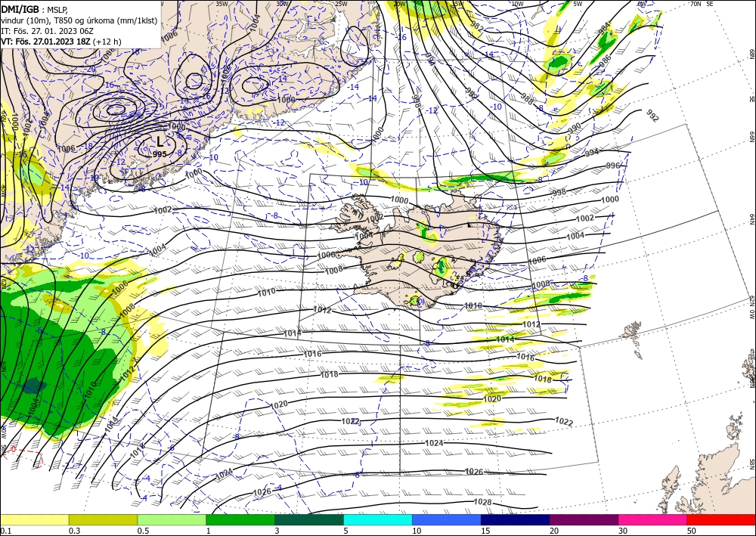Viewport: 756px width, 536px height.
Task: Click the '986' isobar label
Action: (x=606, y=61)
